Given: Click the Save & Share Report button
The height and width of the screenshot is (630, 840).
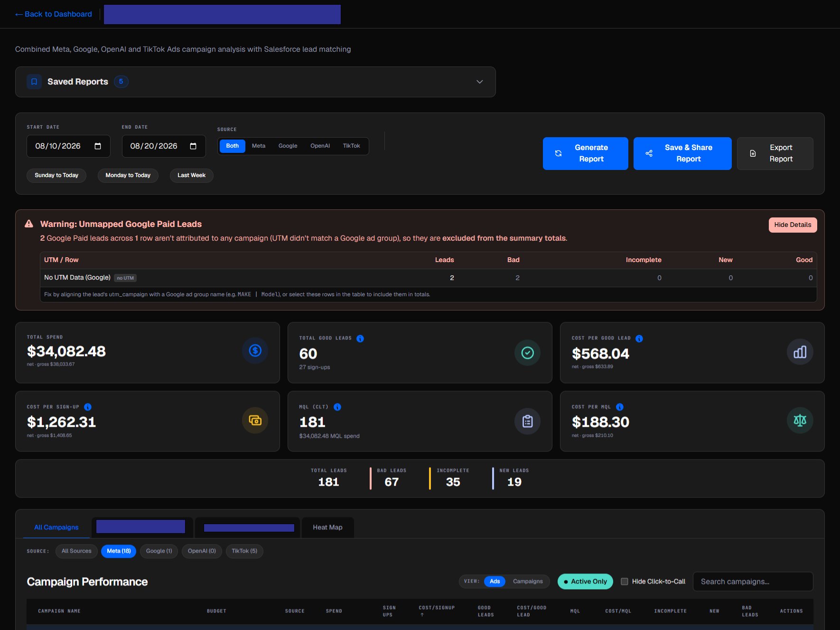Looking at the screenshot, I should [x=682, y=153].
